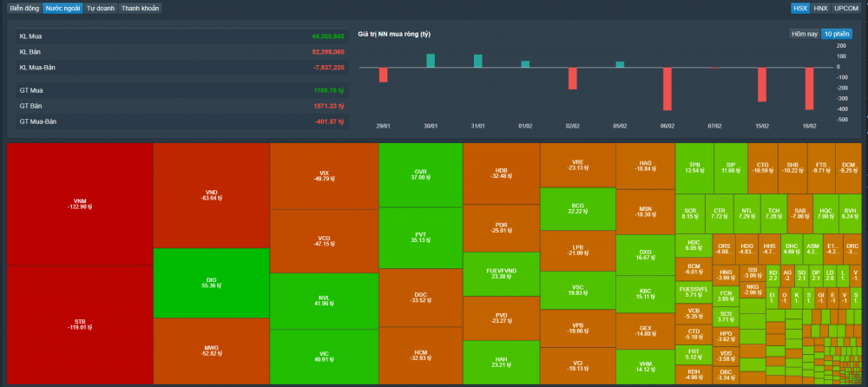The height and width of the screenshot is (387, 868).
Task: Select the HAH green tile
Action: (x=501, y=362)
